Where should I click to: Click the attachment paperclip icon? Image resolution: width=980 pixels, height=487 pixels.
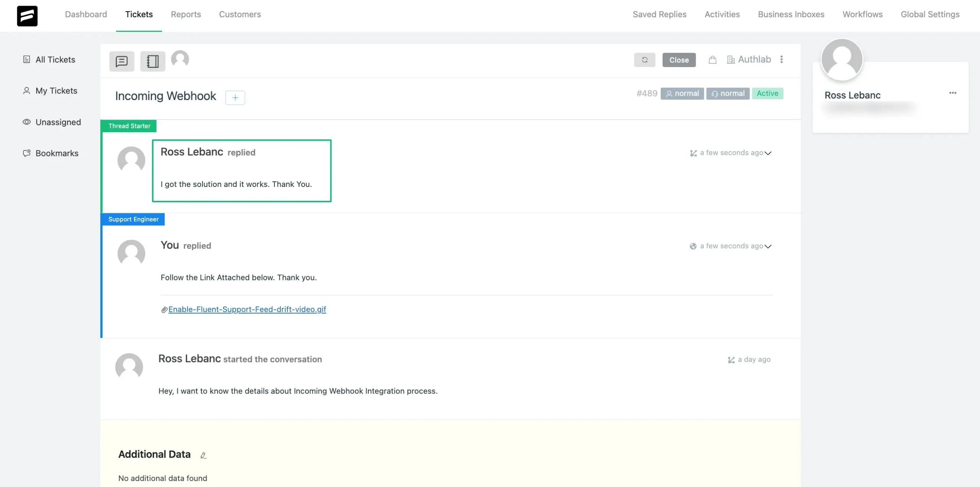(x=164, y=310)
